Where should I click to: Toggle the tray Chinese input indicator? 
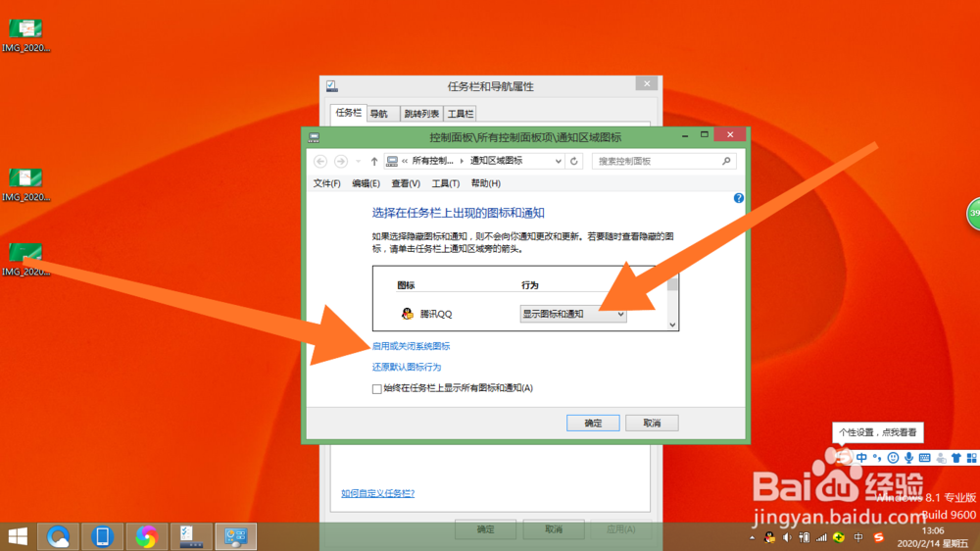858,537
